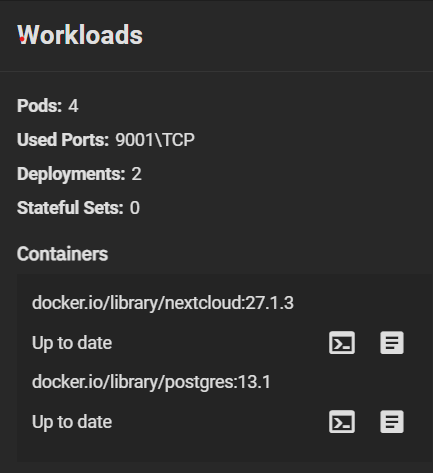Click the Pods label
The width and height of the screenshot is (433, 473).
click(x=39, y=106)
